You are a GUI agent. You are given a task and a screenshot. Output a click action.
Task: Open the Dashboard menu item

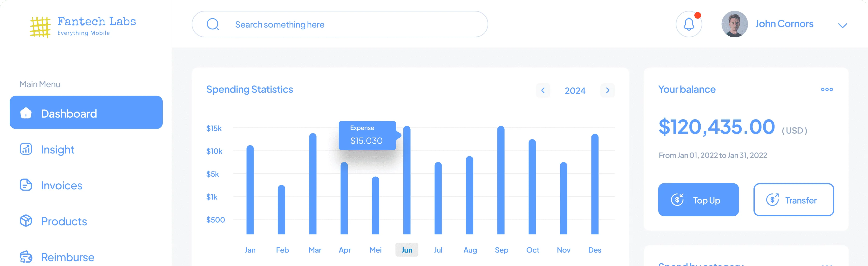click(x=86, y=113)
